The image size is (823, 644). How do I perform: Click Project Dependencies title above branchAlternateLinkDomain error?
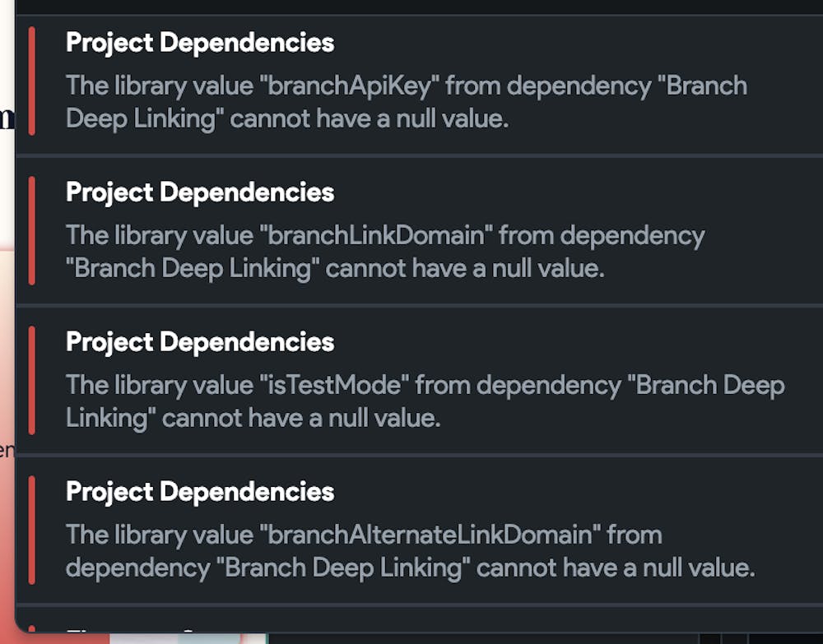200,492
